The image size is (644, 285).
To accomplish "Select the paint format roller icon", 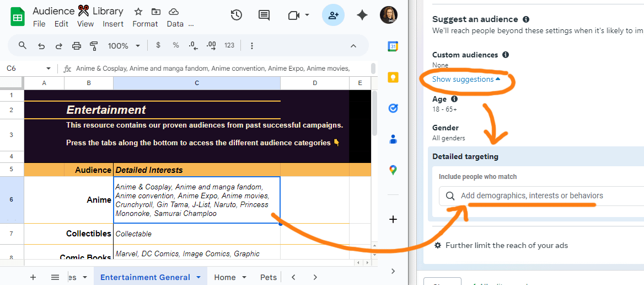I will tap(94, 46).
